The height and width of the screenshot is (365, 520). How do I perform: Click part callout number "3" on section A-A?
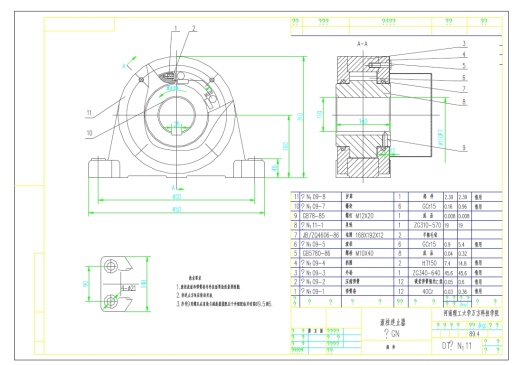[464, 43]
